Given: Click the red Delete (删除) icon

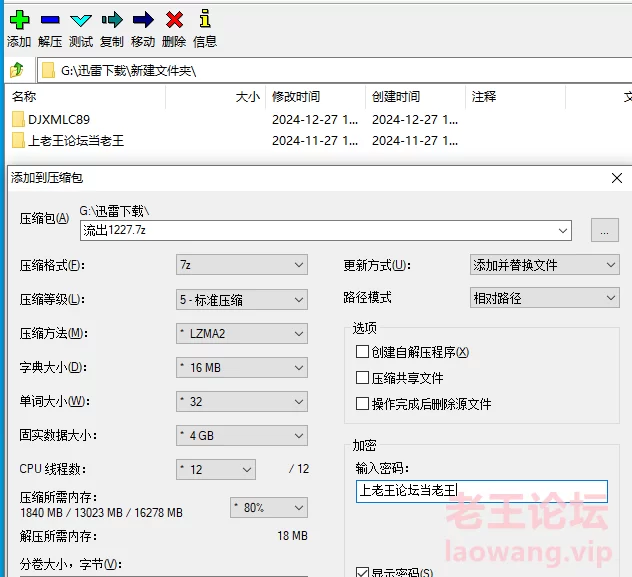Looking at the screenshot, I should (x=174, y=19).
